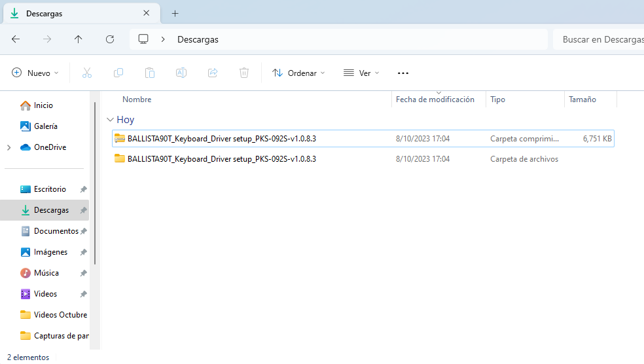Click the Cut scissors icon
The image size is (644, 364).
pos(87,73)
